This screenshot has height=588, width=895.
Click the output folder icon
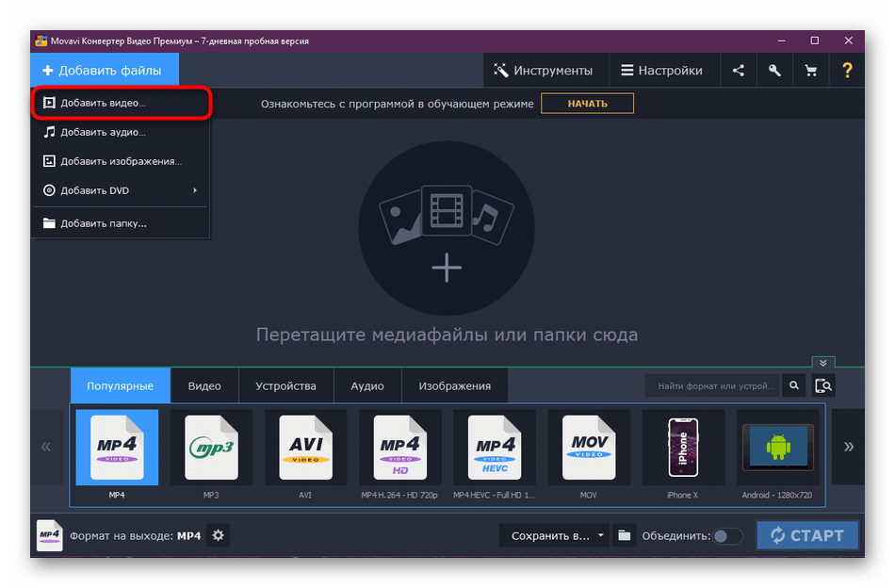(x=624, y=536)
